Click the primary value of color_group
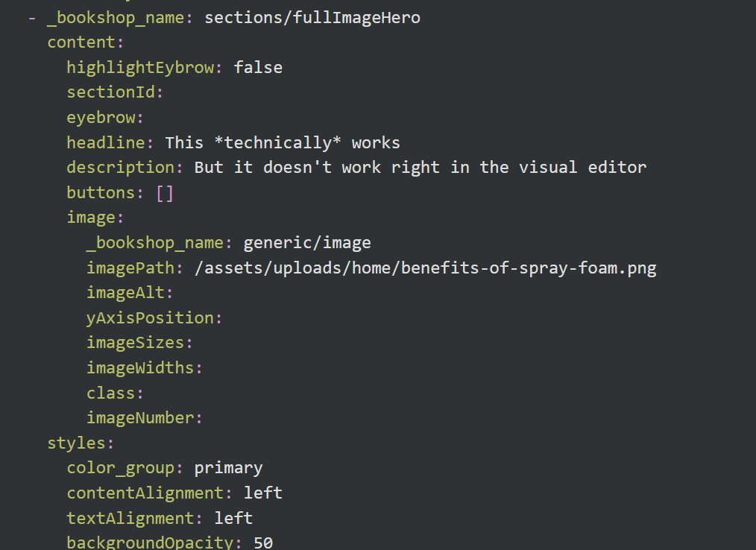 tap(228, 468)
